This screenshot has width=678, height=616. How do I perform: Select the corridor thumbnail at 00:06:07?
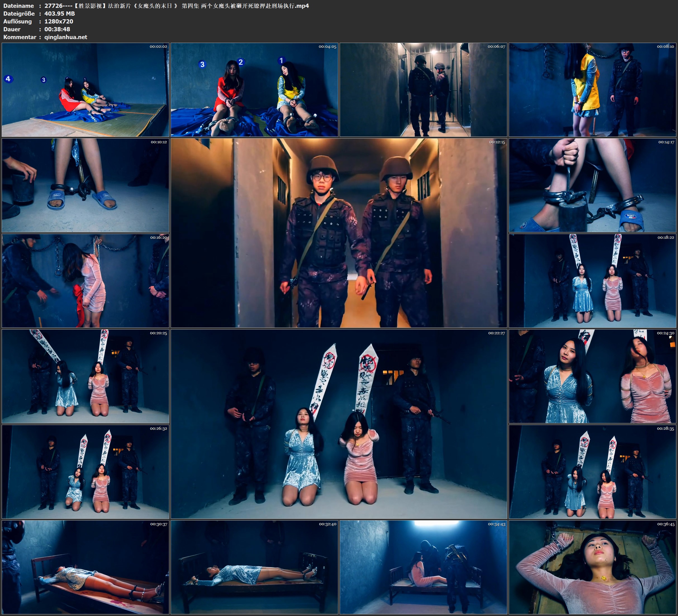[424, 90]
